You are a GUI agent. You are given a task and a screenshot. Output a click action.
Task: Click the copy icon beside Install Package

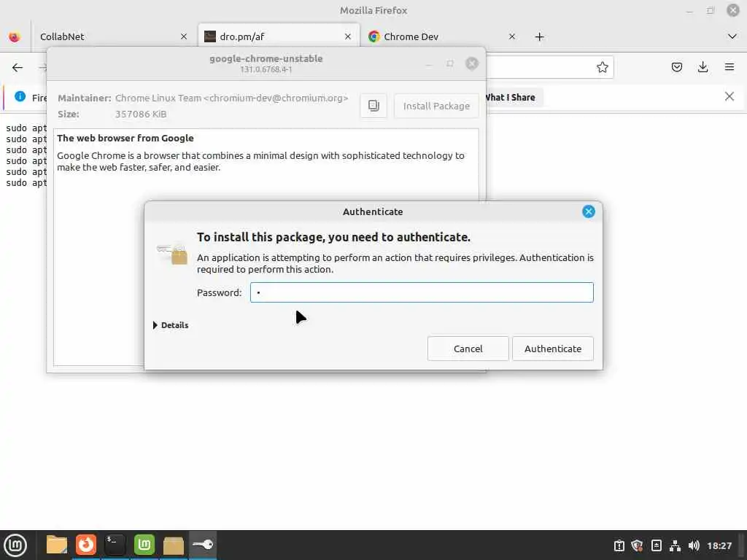(x=373, y=106)
